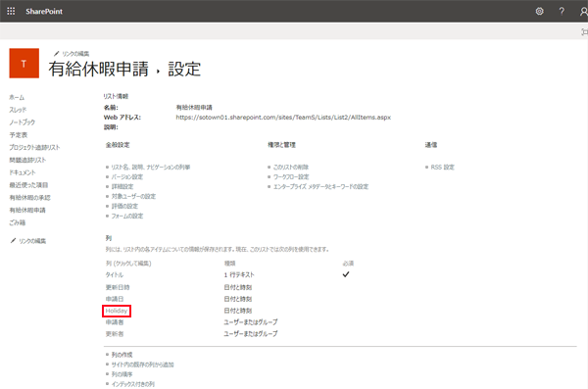
Task: Open 最近使った項目 in left navigation
Action: (x=28, y=185)
